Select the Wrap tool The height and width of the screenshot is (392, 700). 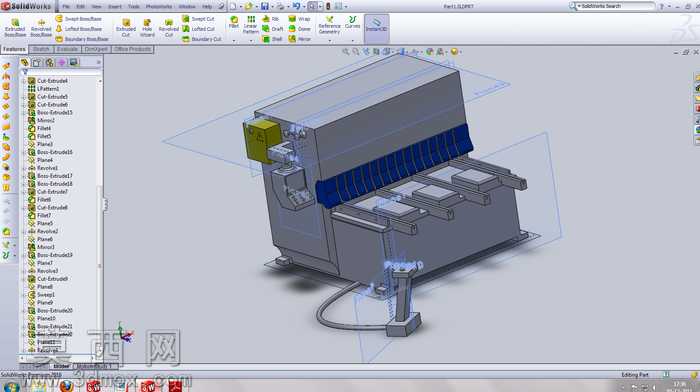pyautogui.click(x=299, y=19)
